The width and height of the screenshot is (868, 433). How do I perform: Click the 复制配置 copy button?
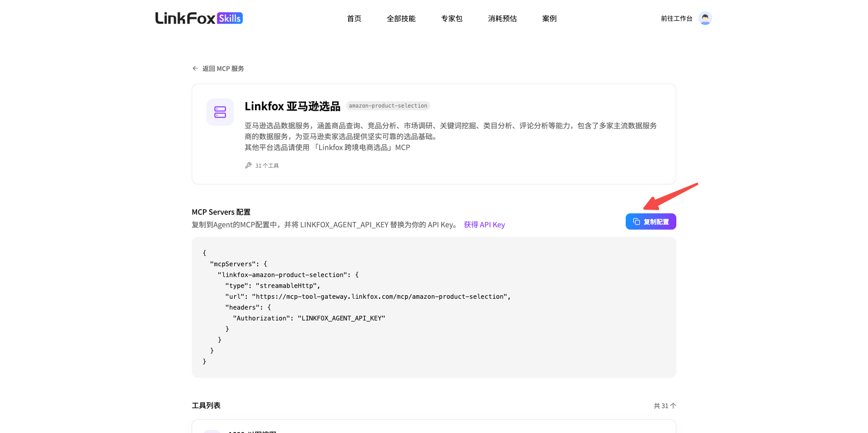click(x=651, y=221)
